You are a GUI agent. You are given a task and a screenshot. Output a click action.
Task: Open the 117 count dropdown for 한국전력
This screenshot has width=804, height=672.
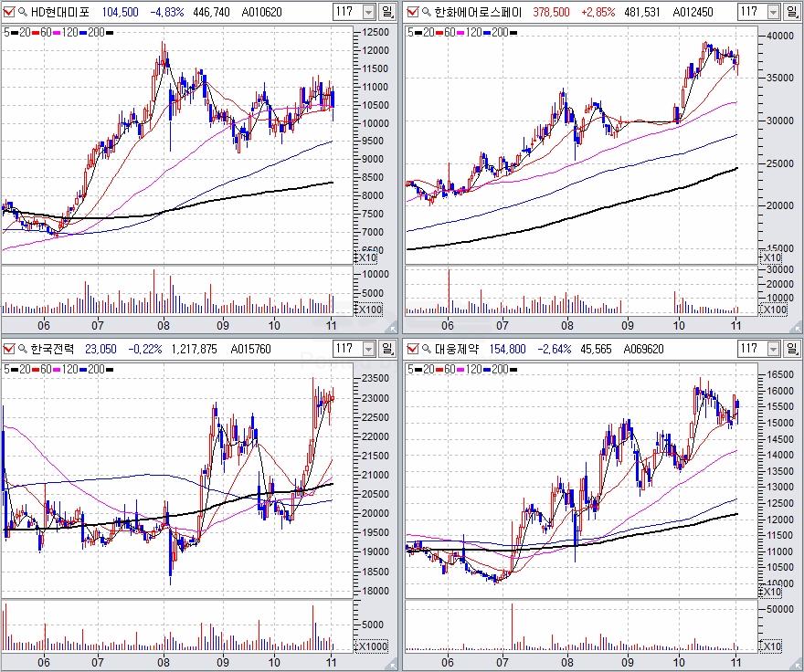(x=368, y=348)
